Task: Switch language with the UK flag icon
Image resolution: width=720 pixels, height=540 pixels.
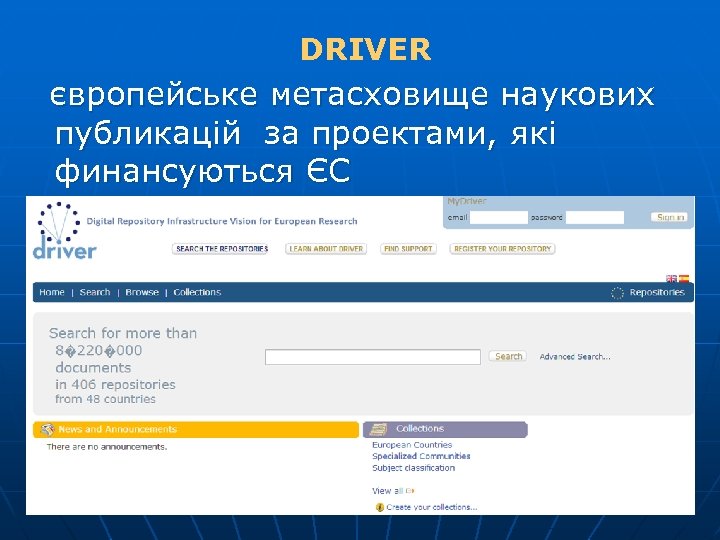Action: 671,278
